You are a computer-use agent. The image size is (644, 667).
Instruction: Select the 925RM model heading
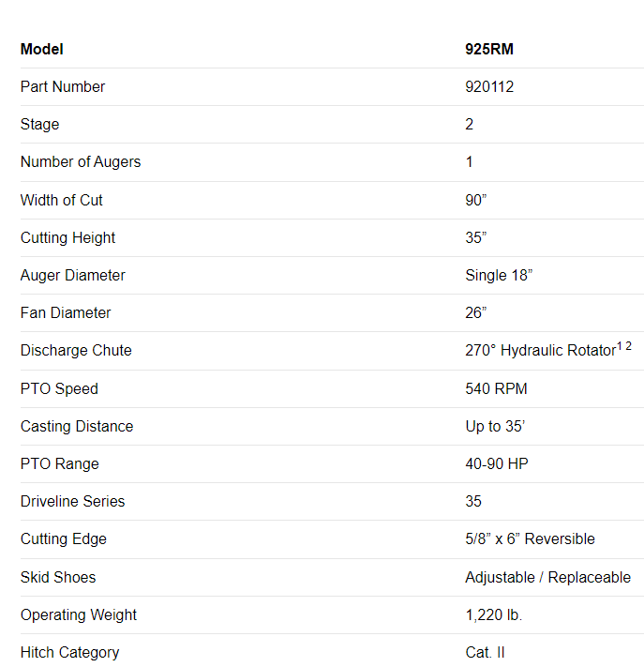pos(489,50)
